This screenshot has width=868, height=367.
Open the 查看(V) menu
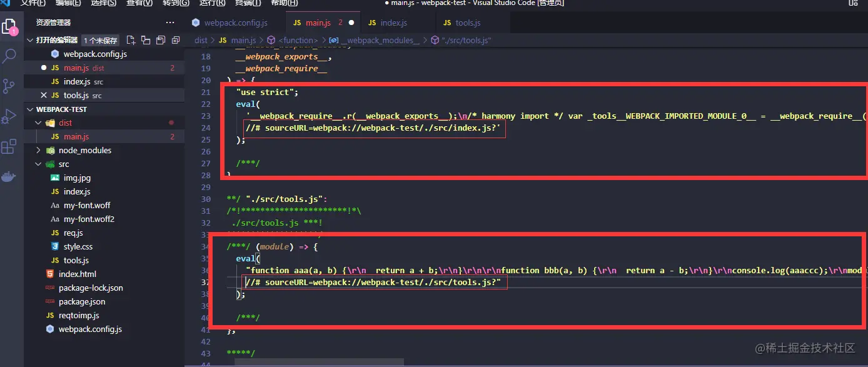pos(139,3)
